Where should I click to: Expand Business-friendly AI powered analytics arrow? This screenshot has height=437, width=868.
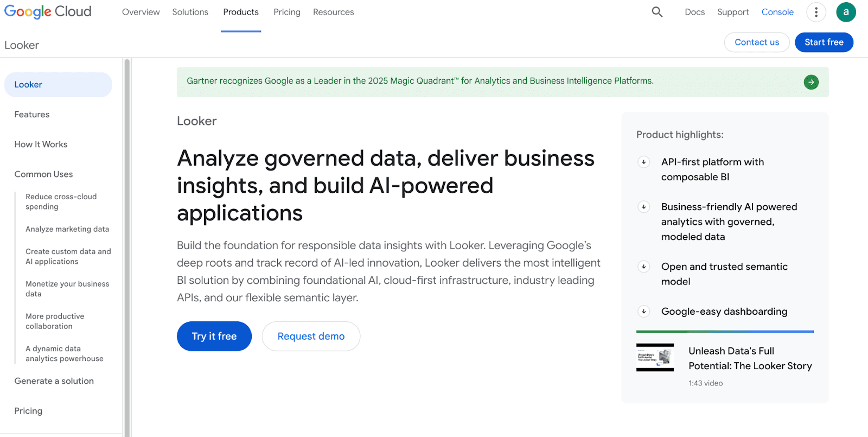pyautogui.click(x=644, y=207)
